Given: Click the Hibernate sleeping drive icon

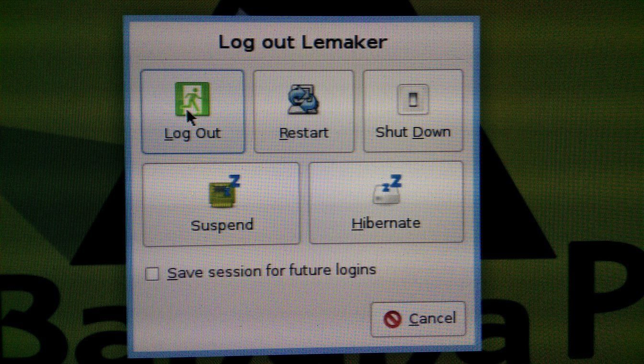Looking at the screenshot, I should 387,190.
